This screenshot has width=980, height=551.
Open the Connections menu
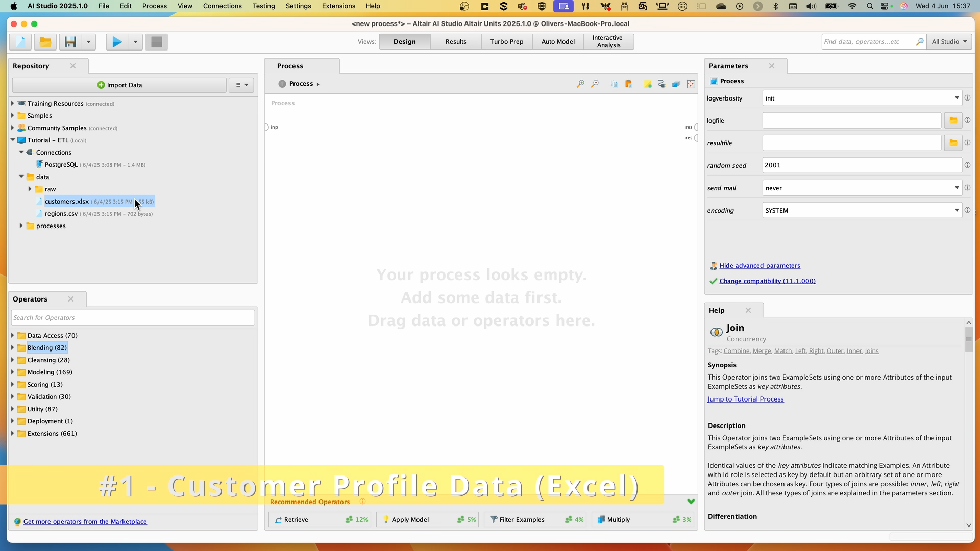[x=222, y=6]
